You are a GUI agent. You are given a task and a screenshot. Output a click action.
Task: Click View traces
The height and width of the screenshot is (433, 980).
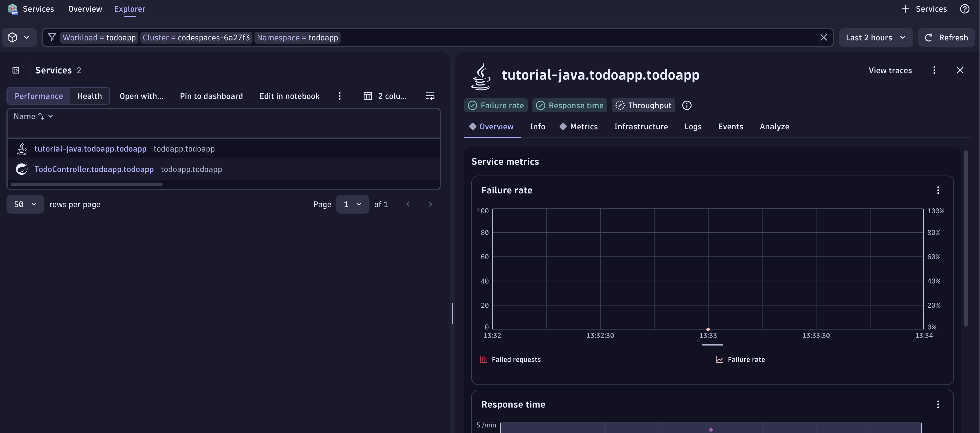point(890,70)
